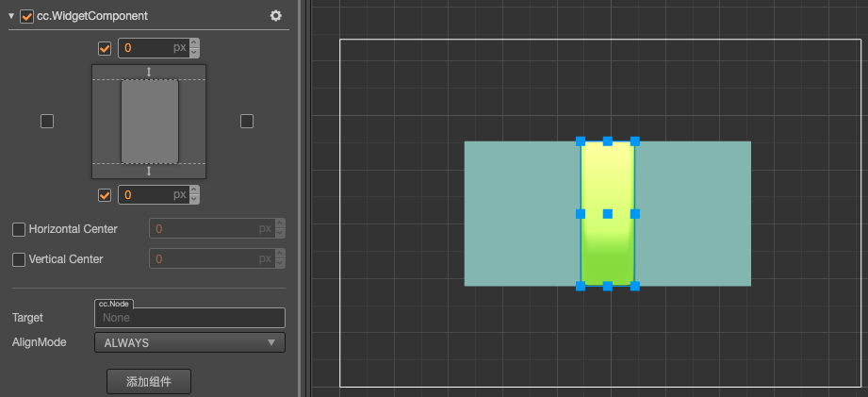Uncheck the top alignment checkbox
Image resolution: width=868 pixels, height=397 pixels.
pos(105,47)
